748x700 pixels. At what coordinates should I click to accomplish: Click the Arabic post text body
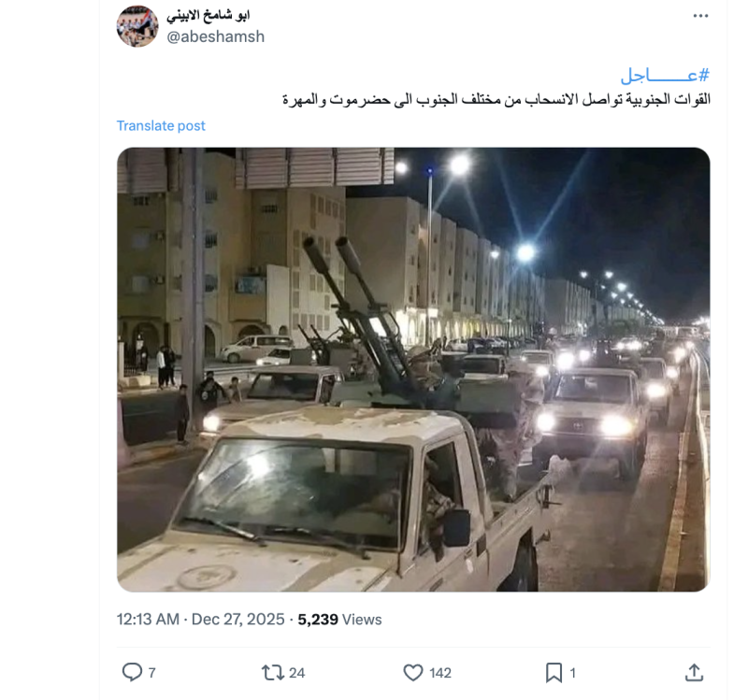[496, 100]
